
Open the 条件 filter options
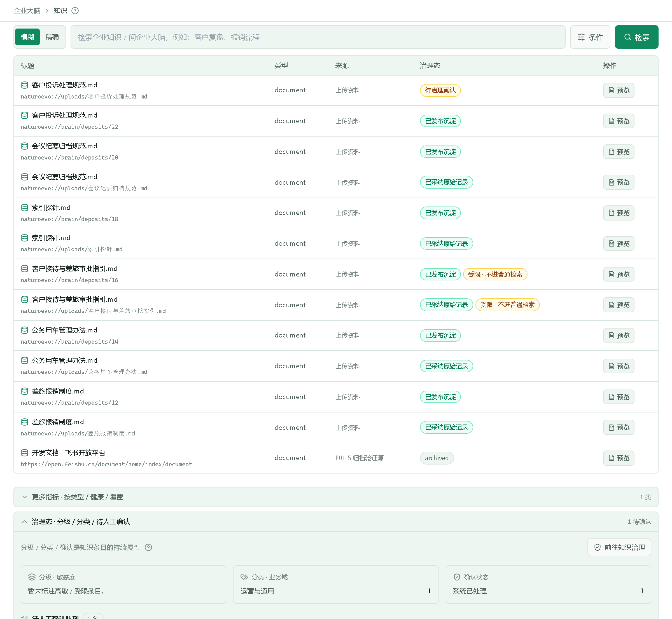(x=590, y=37)
